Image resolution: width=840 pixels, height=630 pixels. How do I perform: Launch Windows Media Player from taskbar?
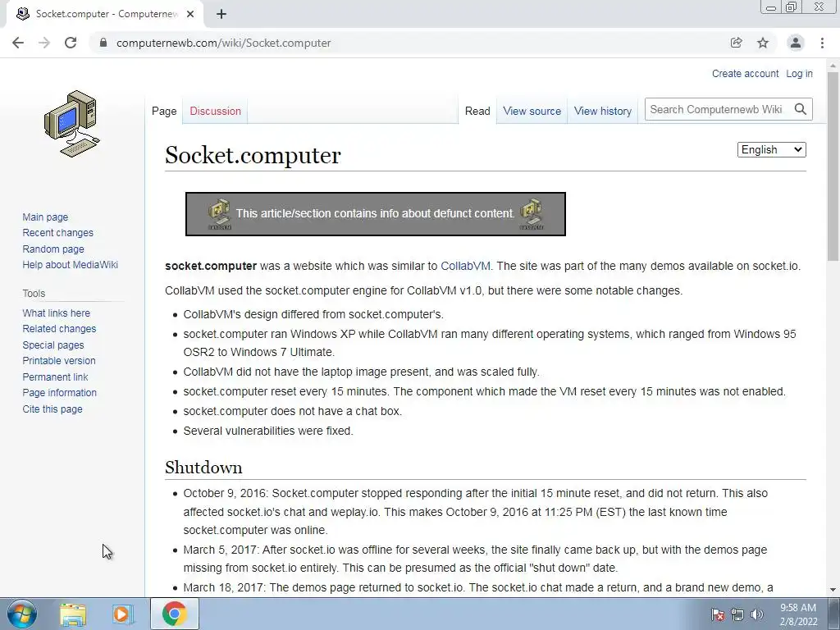pos(122,614)
